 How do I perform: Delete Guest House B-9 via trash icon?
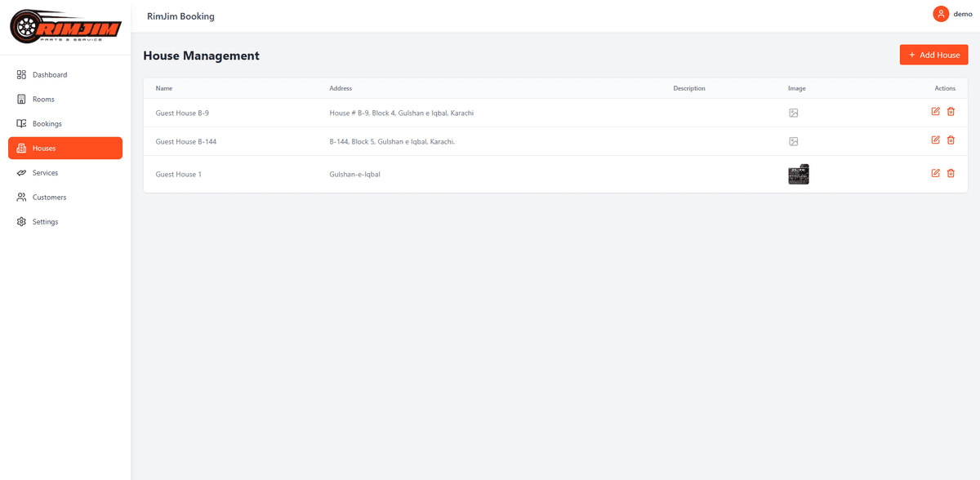(951, 112)
